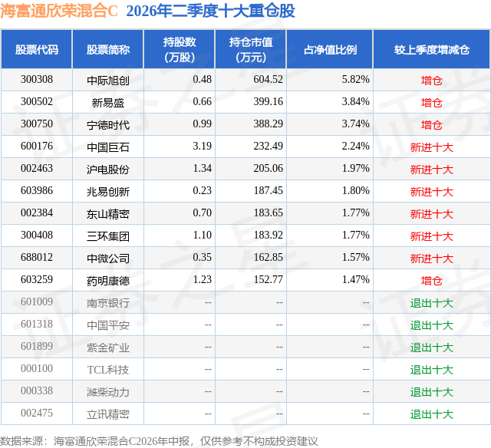Click stock code 600176
The width and height of the screenshot is (491, 448).
[x=37, y=147]
